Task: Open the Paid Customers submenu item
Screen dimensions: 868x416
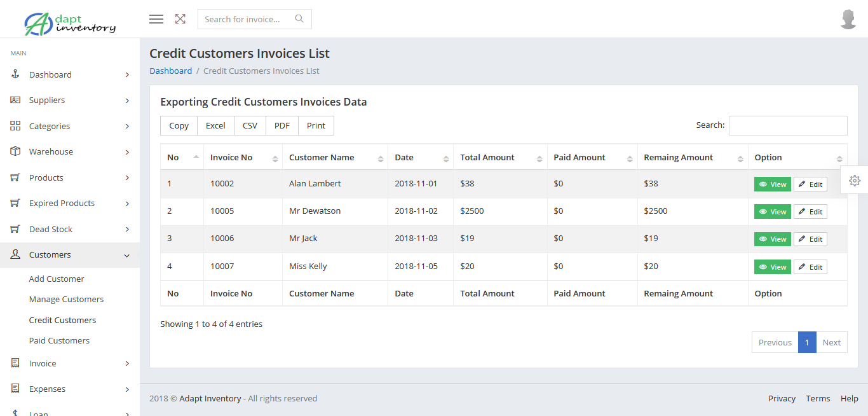Action: 59,341
